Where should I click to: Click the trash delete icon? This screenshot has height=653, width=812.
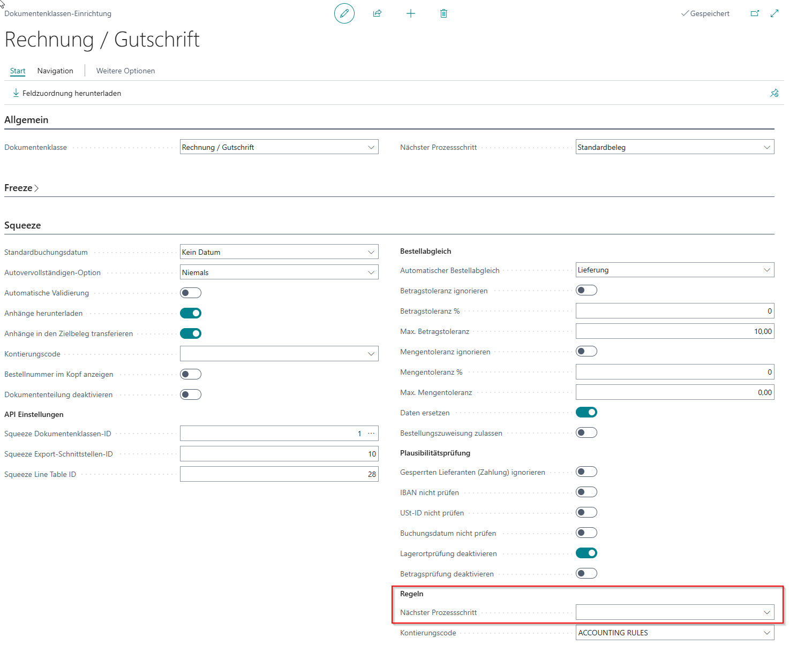tap(443, 13)
